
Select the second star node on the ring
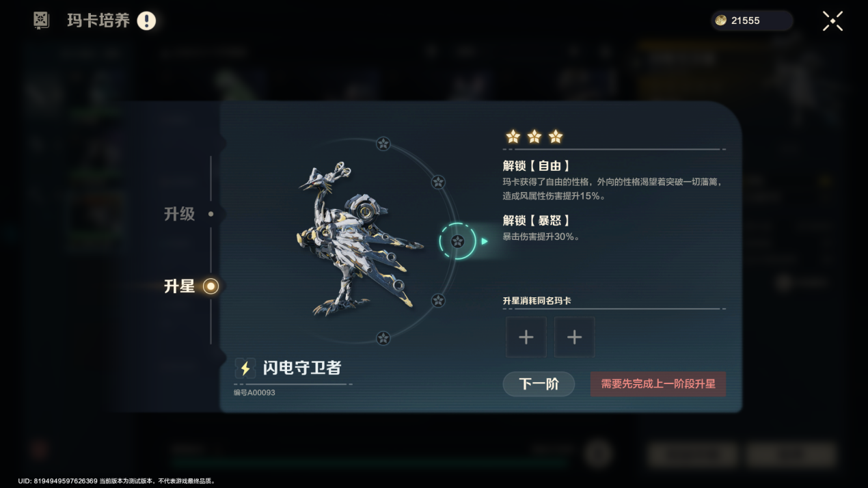tap(438, 182)
